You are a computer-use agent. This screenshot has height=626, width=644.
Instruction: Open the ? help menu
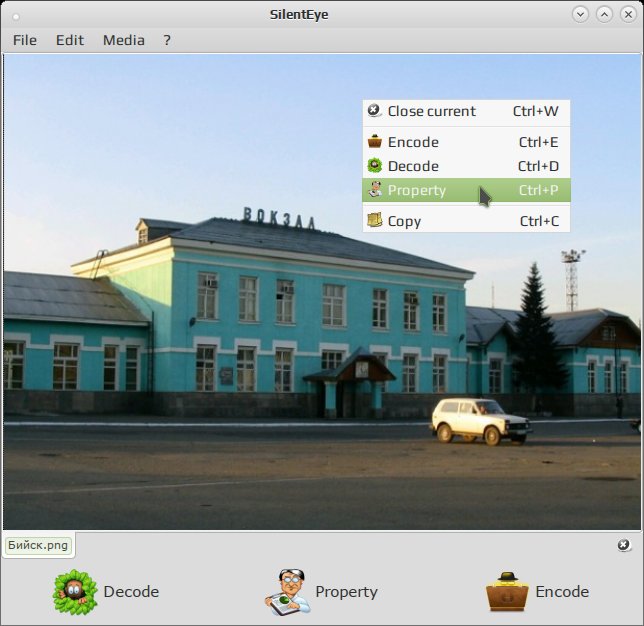(x=167, y=40)
